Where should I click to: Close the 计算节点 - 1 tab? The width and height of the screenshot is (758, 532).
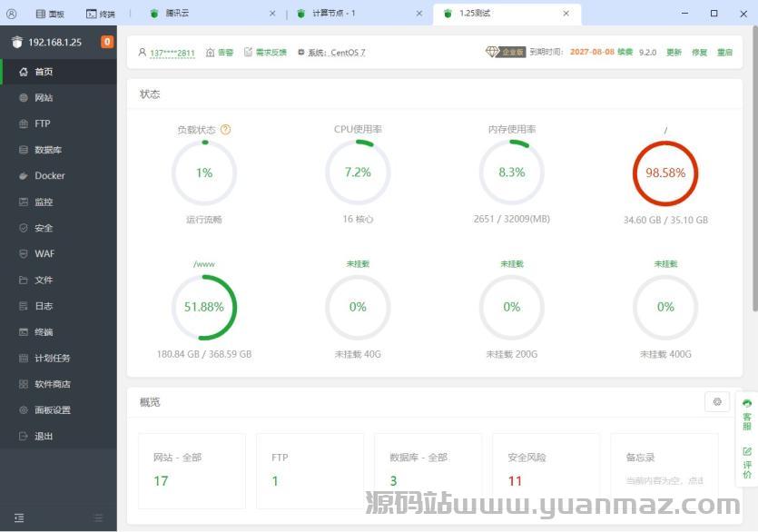pos(419,14)
